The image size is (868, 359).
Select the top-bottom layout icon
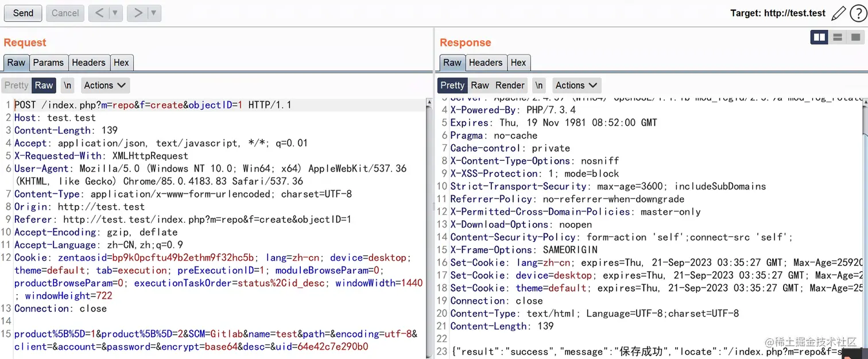coord(838,37)
